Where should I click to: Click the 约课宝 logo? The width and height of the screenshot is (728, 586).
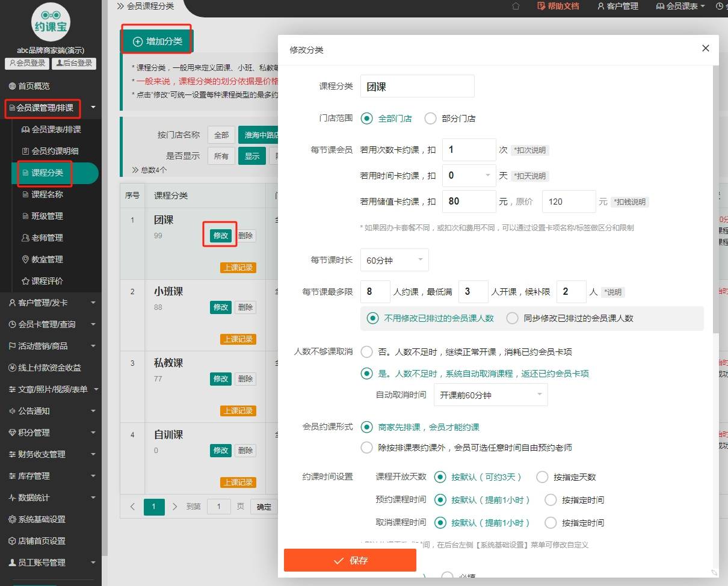pos(51,22)
